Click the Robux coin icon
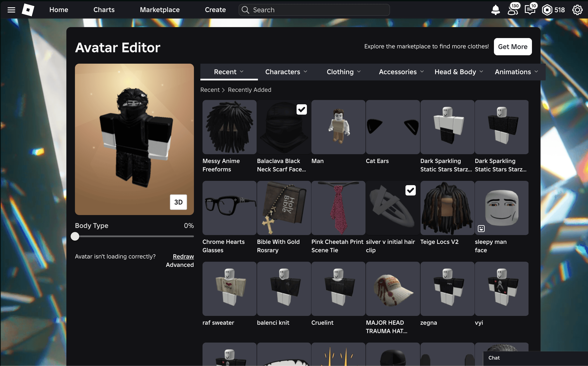Screen dimensions: 588x366 point(547,10)
